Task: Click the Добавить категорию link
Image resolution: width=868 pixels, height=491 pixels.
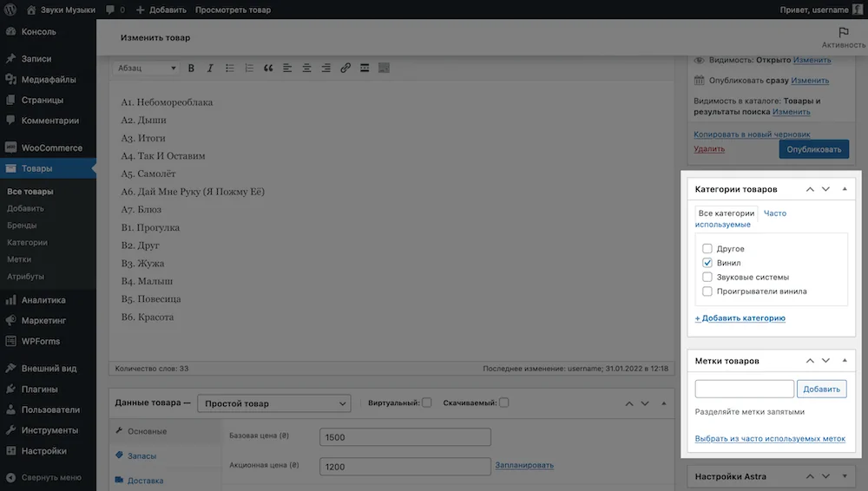Action: pos(740,318)
